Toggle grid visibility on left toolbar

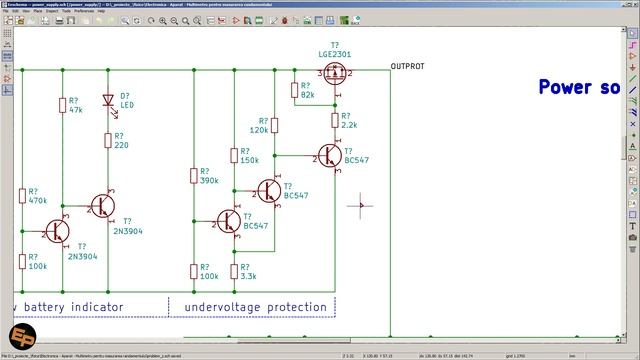[7, 33]
